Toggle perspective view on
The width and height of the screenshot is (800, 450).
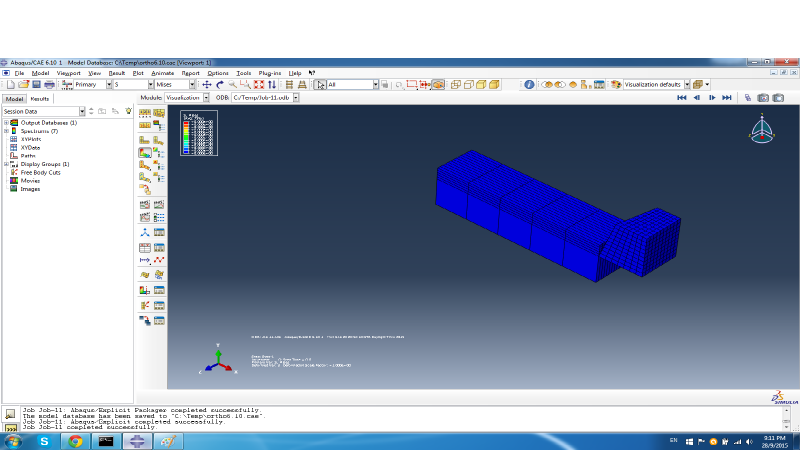point(302,85)
